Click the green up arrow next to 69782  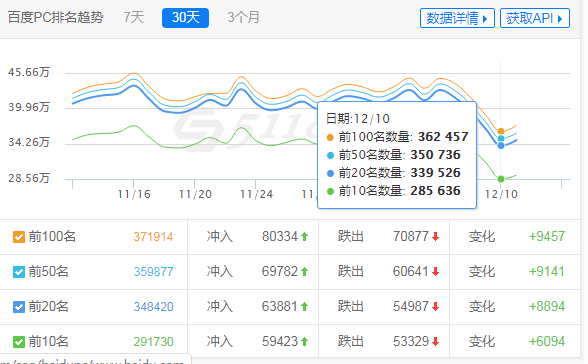(304, 271)
